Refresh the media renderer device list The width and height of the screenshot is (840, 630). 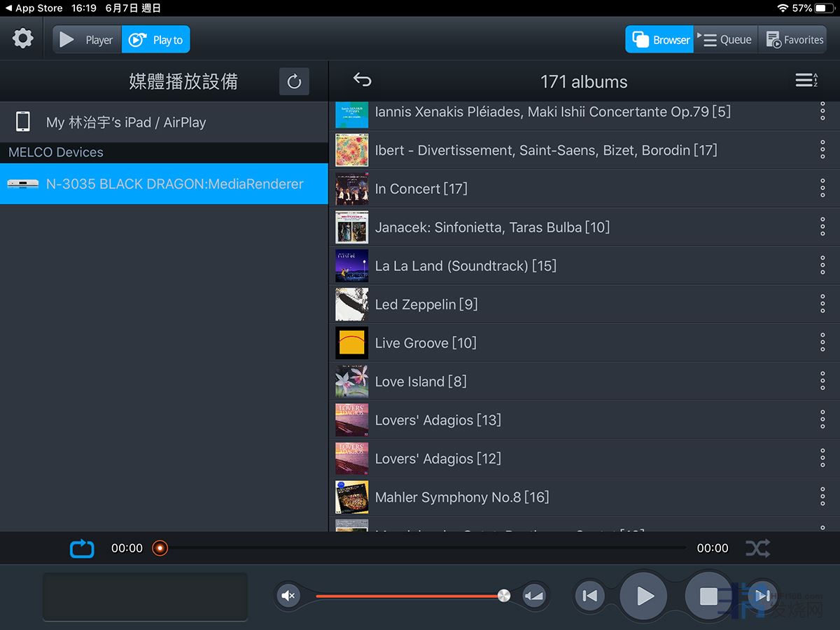coord(294,81)
